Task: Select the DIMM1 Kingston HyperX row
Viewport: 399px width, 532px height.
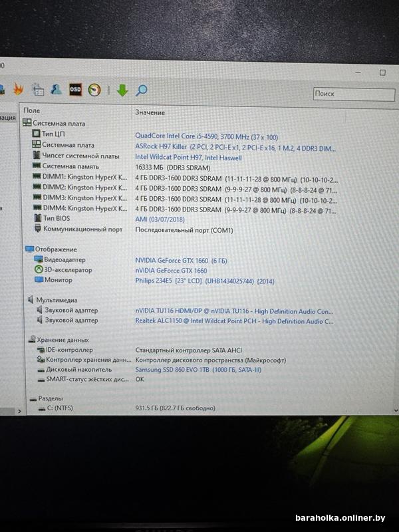Action: (x=80, y=177)
